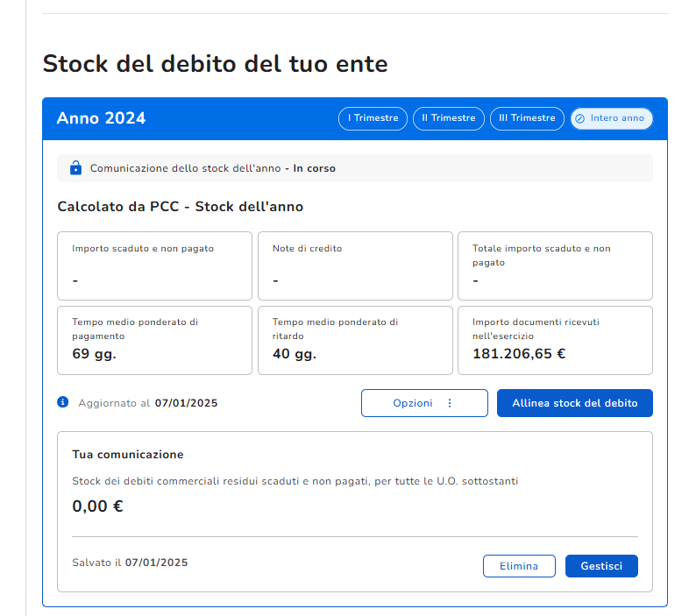Viewport: 689px width, 616px height.
Task: Click the Elimina button
Action: click(519, 566)
